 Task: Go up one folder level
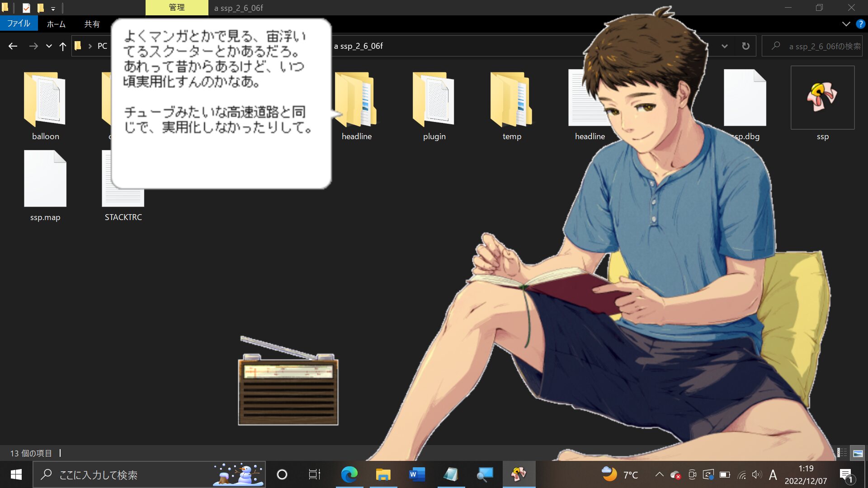pos(63,46)
